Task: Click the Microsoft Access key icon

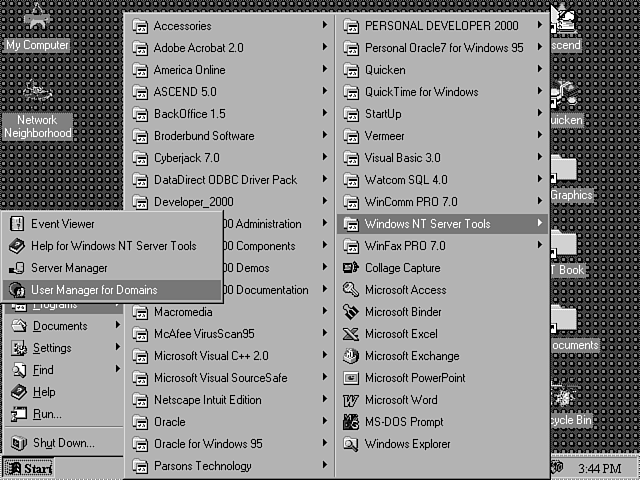Action: click(350, 290)
